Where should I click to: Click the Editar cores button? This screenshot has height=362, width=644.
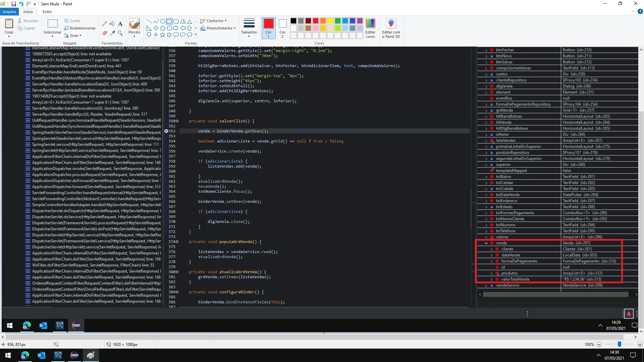370,28
